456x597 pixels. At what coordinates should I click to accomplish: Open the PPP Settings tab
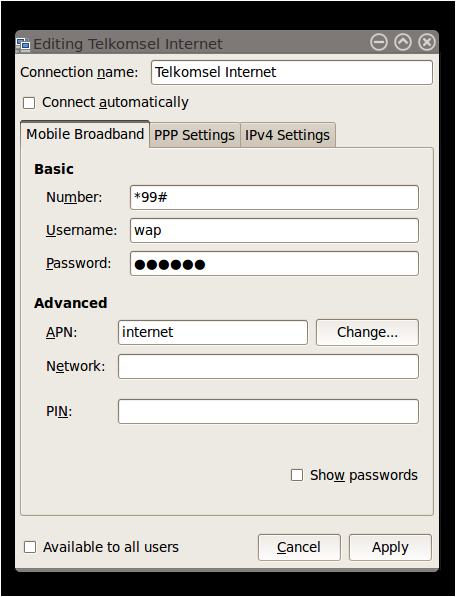pyautogui.click(x=195, y=135)
